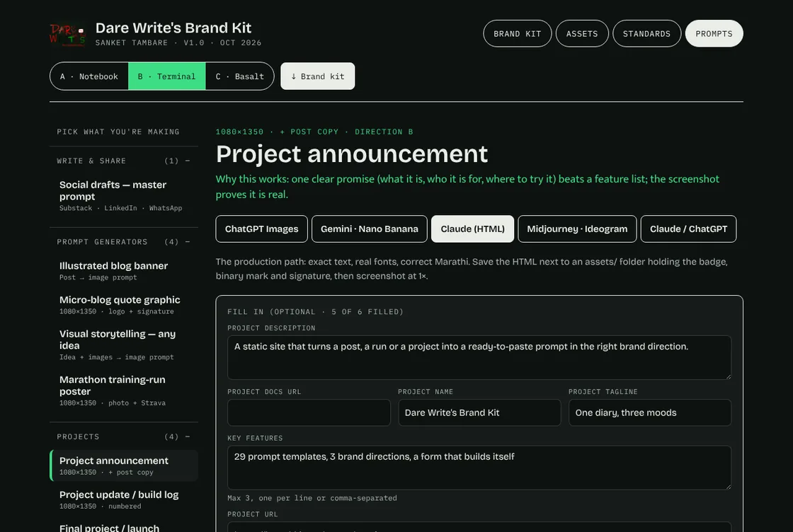The width and height of the screenshot is (793, 532).
Task: Open Micro-blog quote graphic generator
Action: (x=124, y=305)
